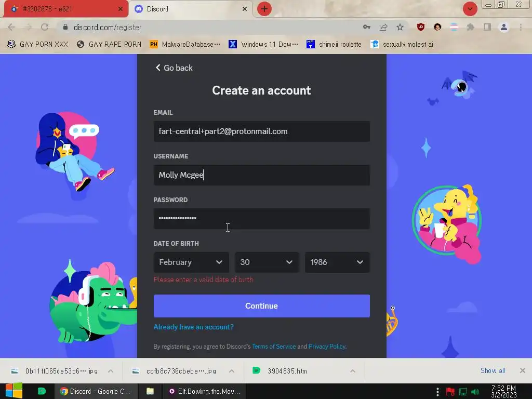The image size is (532, 399).
Task: Open the Already have an account link
Action: tap(193, 327)
